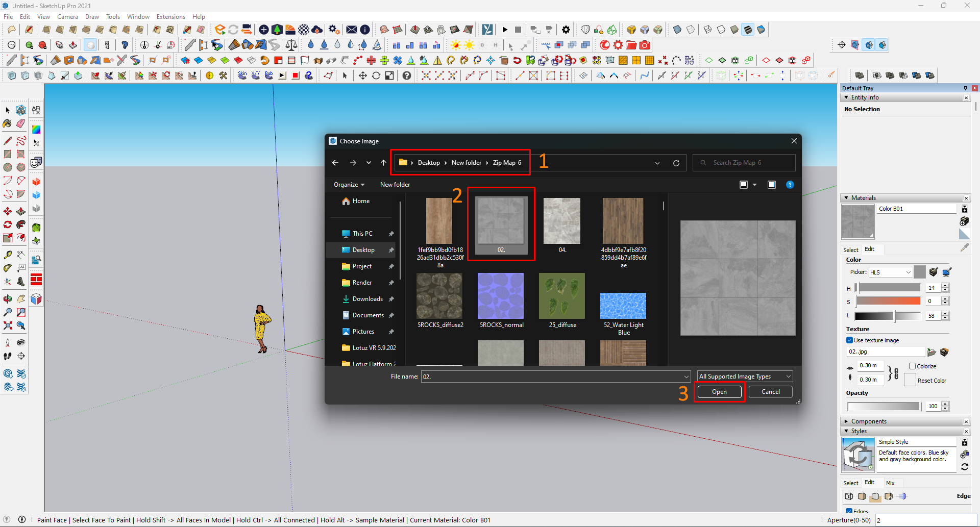Expand the Components panel

click(x=846, y=421)
